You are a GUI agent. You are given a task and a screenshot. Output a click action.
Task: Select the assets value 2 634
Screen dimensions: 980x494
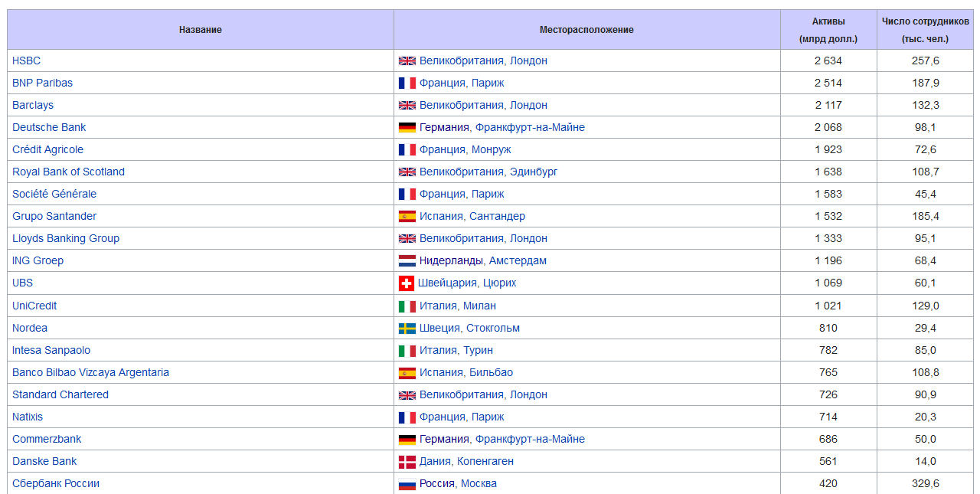(828, 61)
